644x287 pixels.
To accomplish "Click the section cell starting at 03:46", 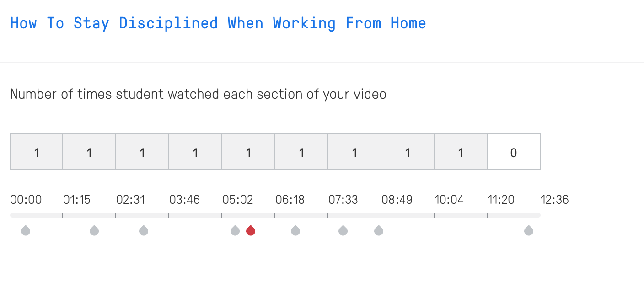I will (195, 152).
